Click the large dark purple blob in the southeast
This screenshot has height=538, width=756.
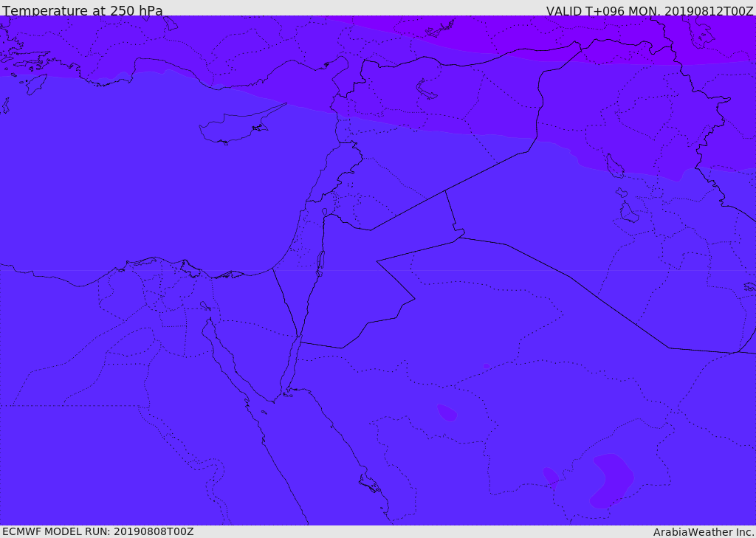click(611, 480)
